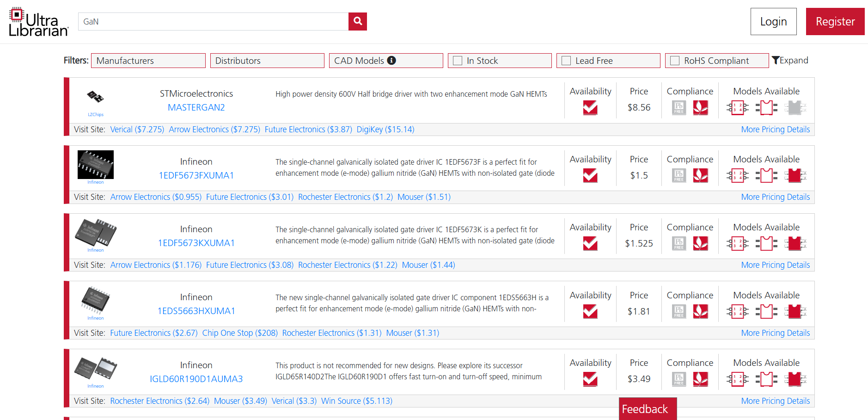Click the RoHS leaf icon for 1EDS5663HXUMA1

(700, 311)
